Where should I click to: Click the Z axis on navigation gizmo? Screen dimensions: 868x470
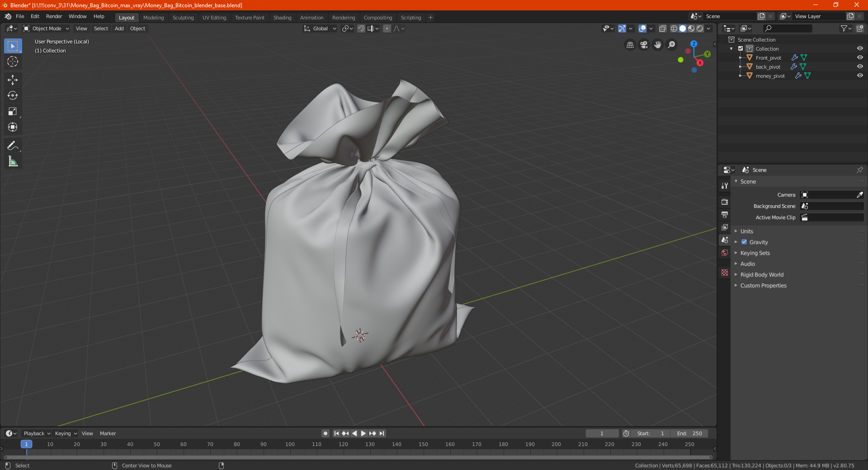(x=693, y=44)
